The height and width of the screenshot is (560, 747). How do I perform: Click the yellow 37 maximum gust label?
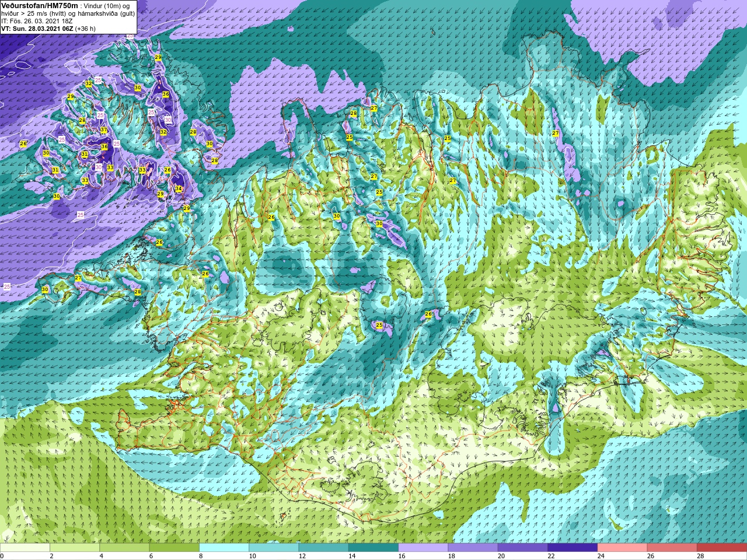tap(103, 130)
